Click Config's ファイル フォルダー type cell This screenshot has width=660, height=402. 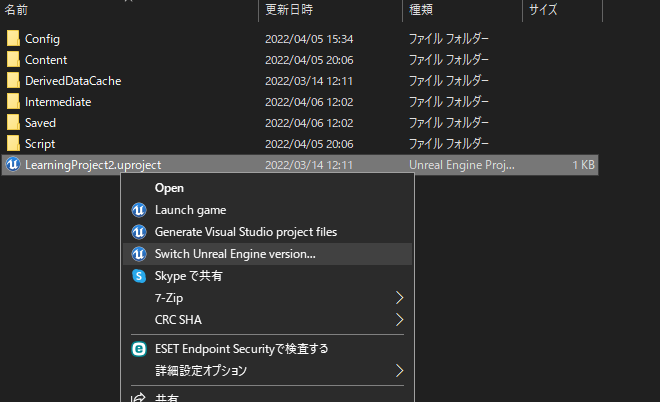click(x=449, y=39)
